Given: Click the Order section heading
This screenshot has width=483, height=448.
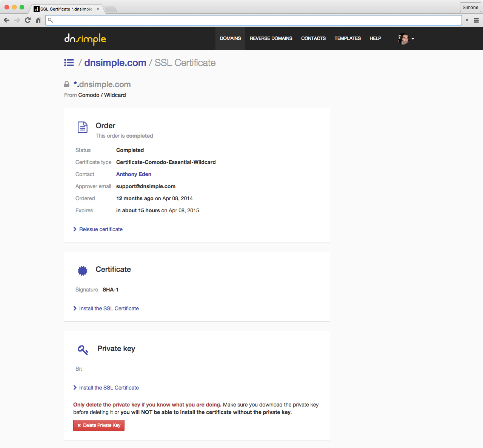Looking at the screenshot, I should pyautogui.click(x=105, y=126).
